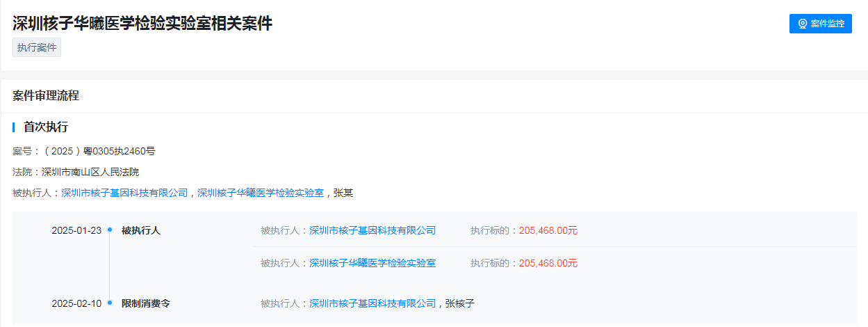Open 深圳市核子基因科技有限公司 link beside 法院 info
The height and width of the screenshot is (327, 868).
[x=124, y=193]
